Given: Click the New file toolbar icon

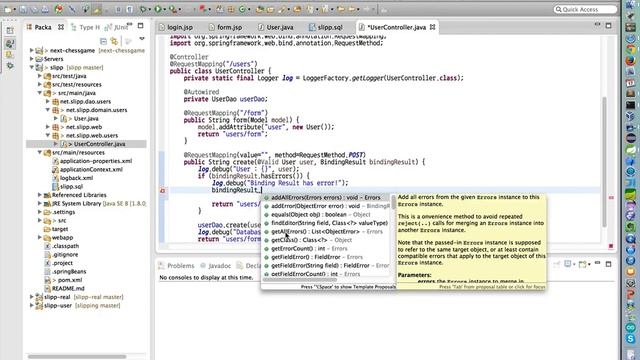Looking at the screenshot, I should [x=8, y=9].
